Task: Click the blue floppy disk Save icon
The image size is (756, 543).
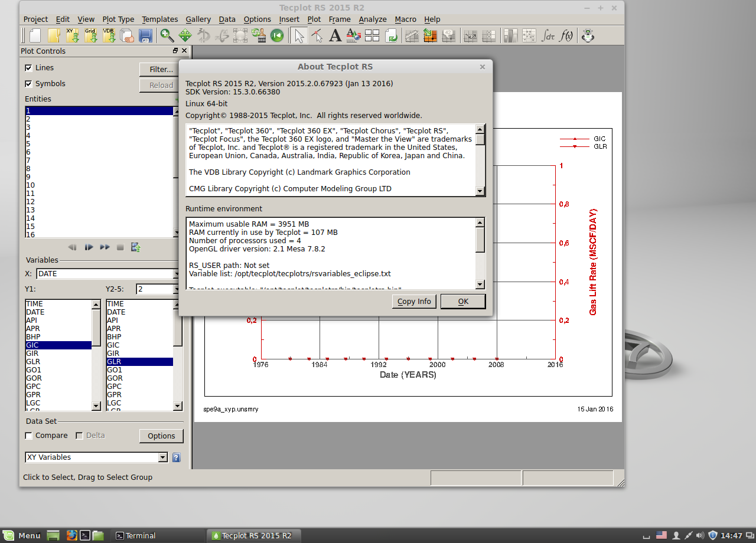Action: click(x=146, y=35)
